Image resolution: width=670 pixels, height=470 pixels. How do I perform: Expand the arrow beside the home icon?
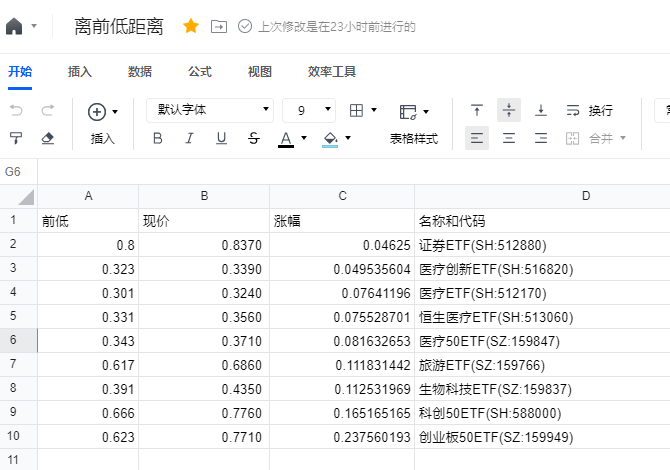click(x=34, y=26)
